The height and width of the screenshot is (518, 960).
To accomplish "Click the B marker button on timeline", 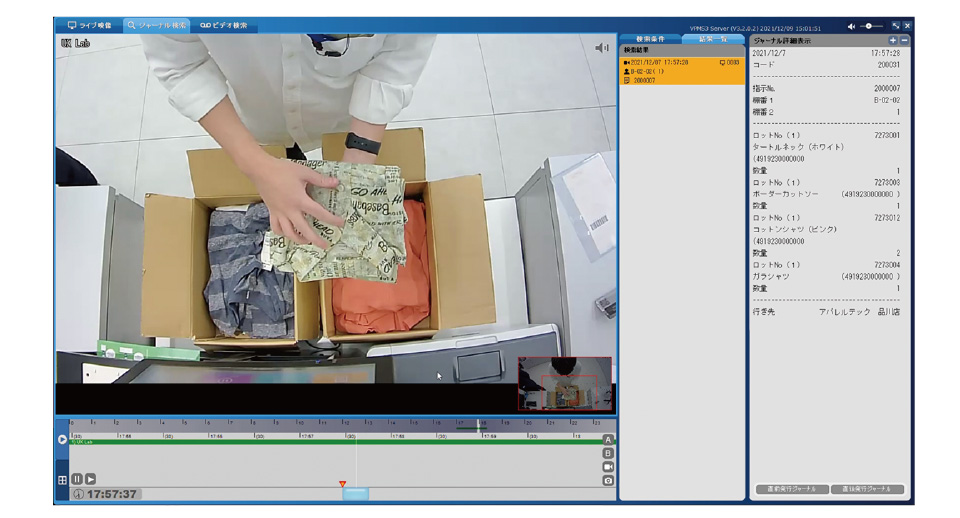I will click(608, 453).
